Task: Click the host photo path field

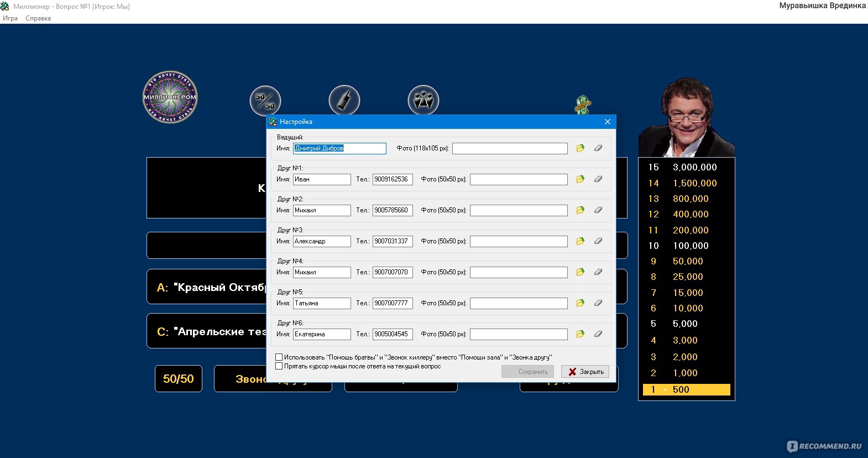Action: (x=510, y=148)
